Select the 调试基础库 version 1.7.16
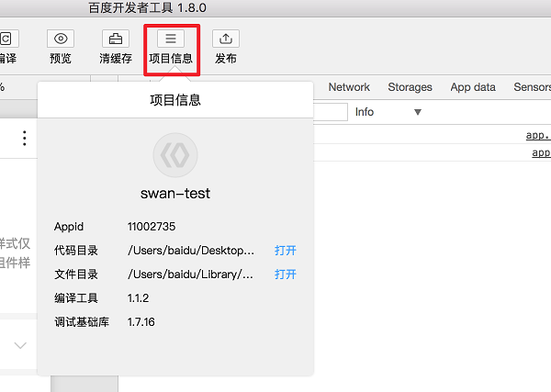This screenshot has height=392, width=551. [141, 322]
